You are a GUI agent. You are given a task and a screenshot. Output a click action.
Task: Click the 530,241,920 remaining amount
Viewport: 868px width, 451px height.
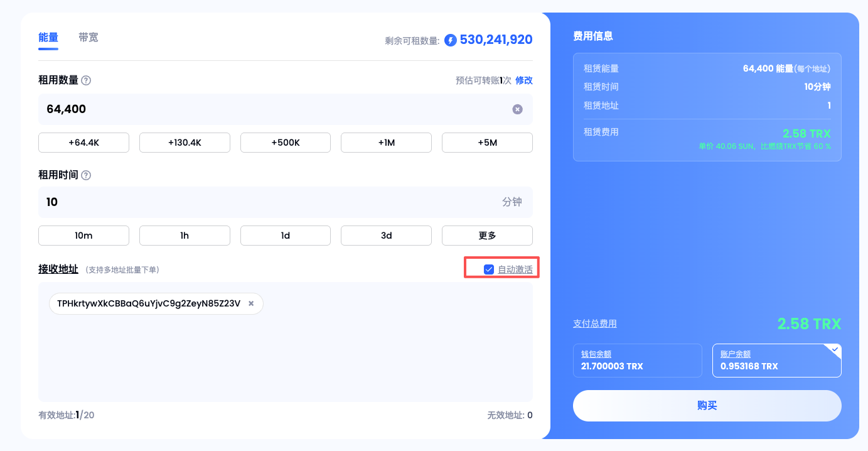(496, 40)
